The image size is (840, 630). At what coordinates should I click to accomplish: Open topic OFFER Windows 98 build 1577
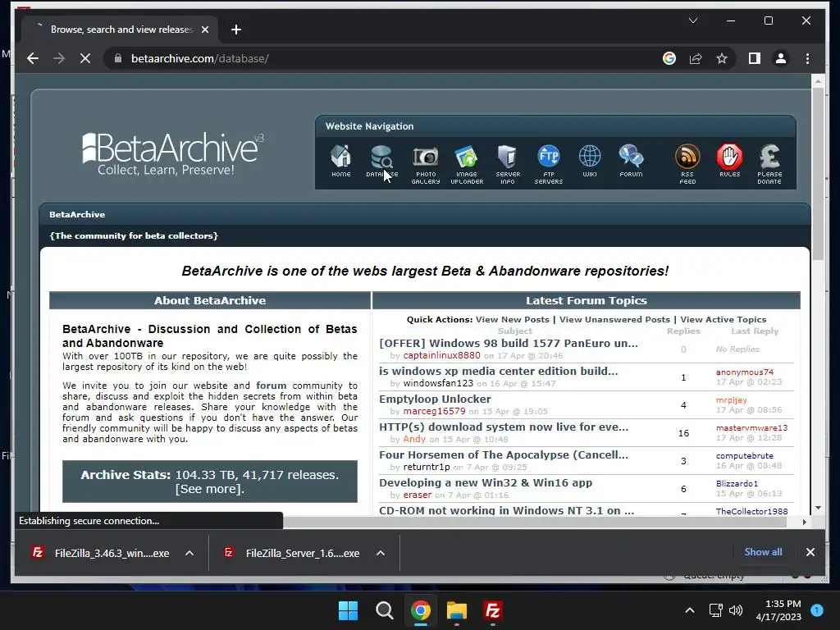coord(509,343)
